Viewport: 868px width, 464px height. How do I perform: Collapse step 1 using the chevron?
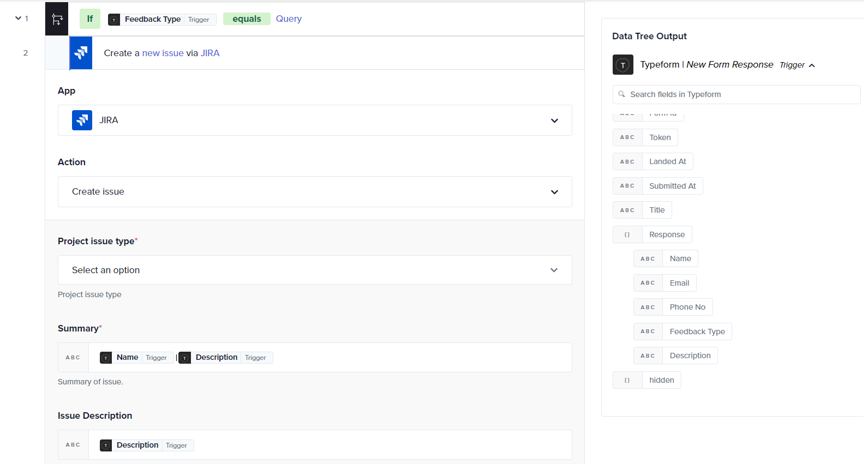(18, 18)
